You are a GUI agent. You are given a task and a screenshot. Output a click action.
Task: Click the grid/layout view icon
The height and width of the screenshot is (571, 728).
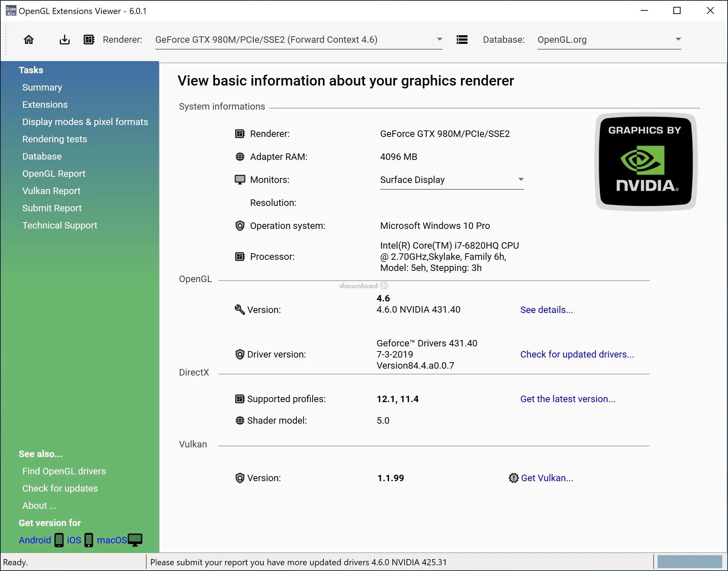click(90, 40)
